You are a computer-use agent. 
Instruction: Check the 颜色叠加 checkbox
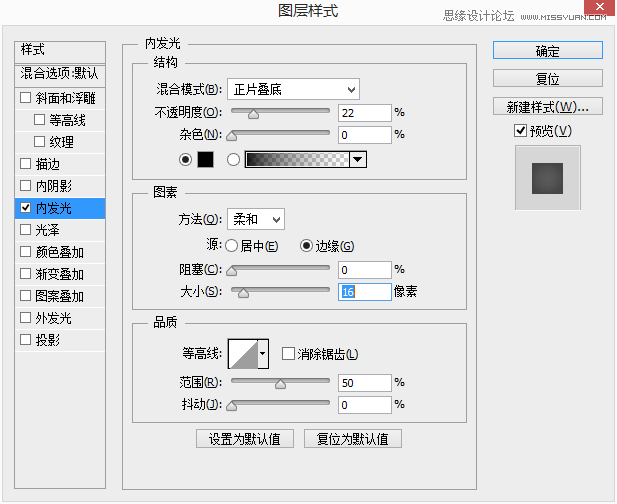point(26,252)
